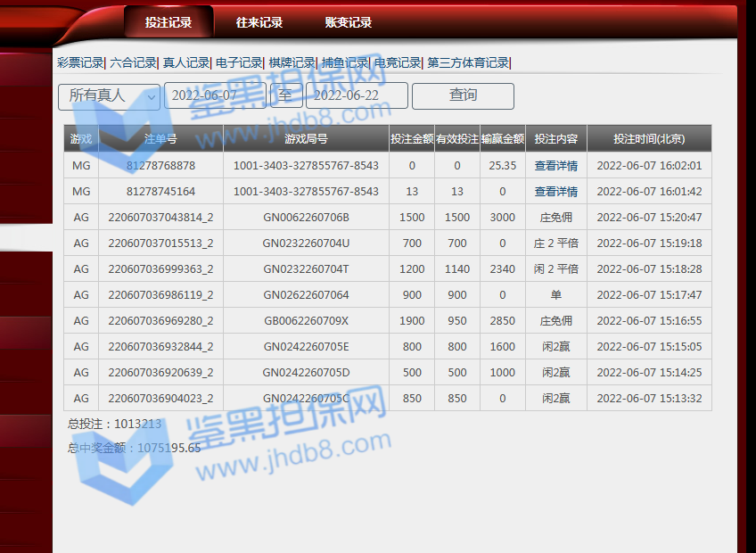Open 查看详情 for order 81278745164
The image size is (756, 553).
coord(555,192)
